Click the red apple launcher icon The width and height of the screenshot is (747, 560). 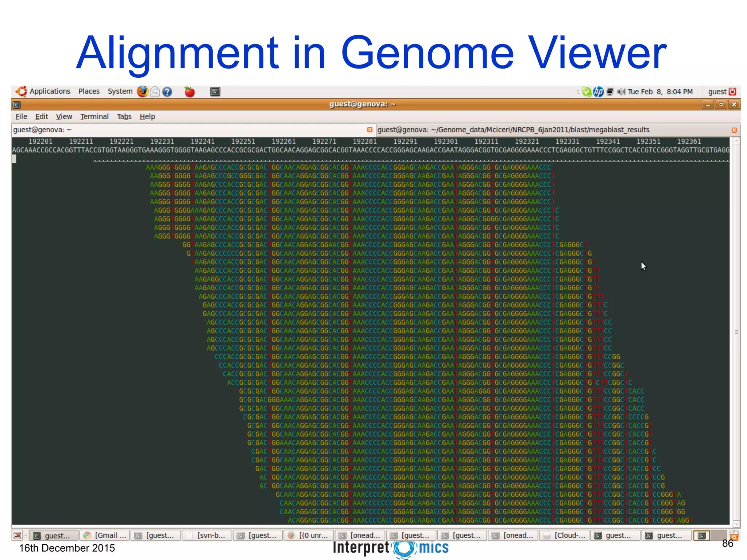(189, 92)
